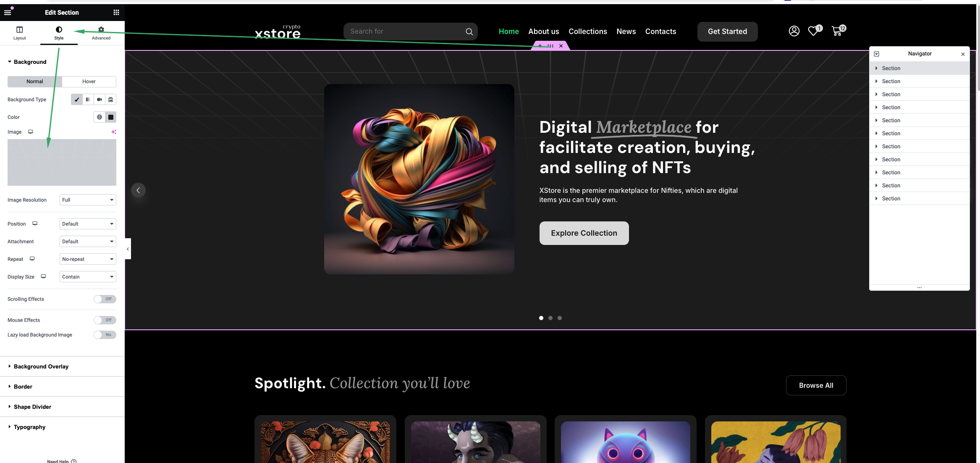Switch to the Style tab
Viewport: 980px width, 463px height.
click(x=59, y=33)
